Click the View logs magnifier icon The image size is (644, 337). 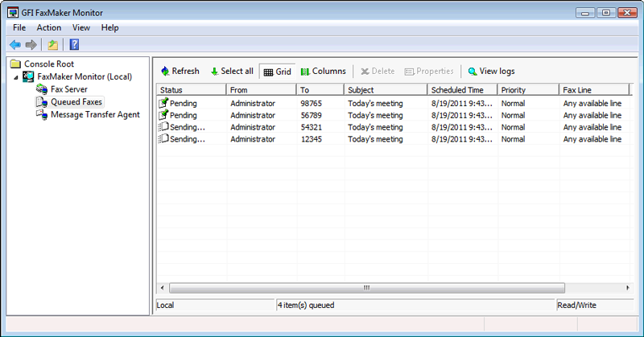[x=473, y=72]
